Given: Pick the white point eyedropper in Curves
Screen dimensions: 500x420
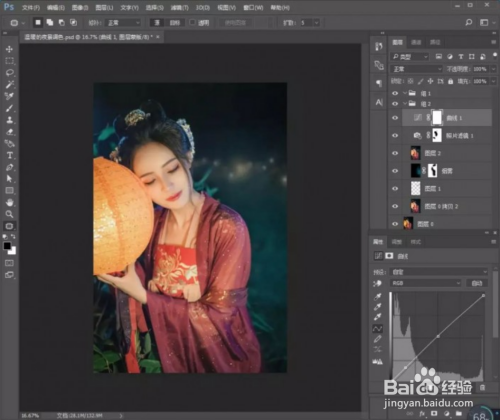Looking at the screenshot, I should pyautogui.click(x=378, y=317).
